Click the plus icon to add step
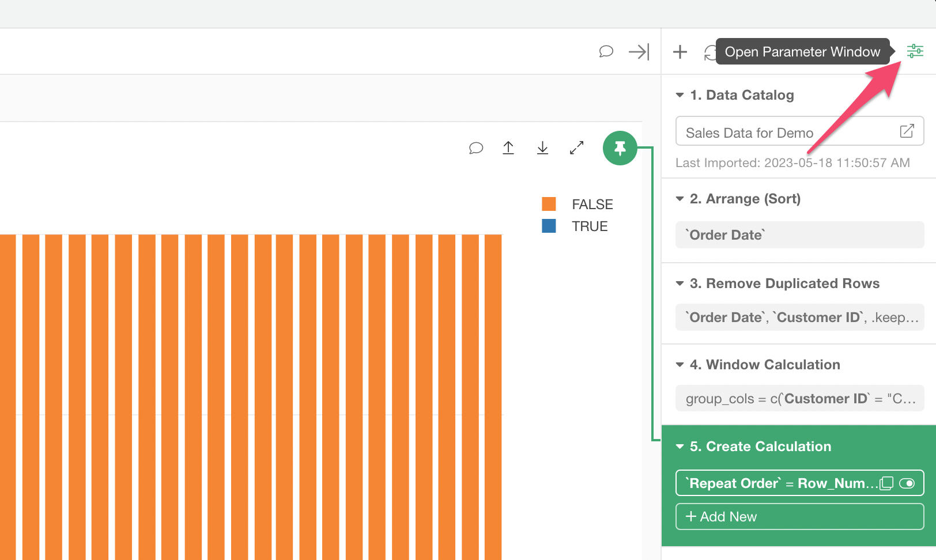Image resolution: width=936 pixels, height=560 pixels. [x=680, y=52]
